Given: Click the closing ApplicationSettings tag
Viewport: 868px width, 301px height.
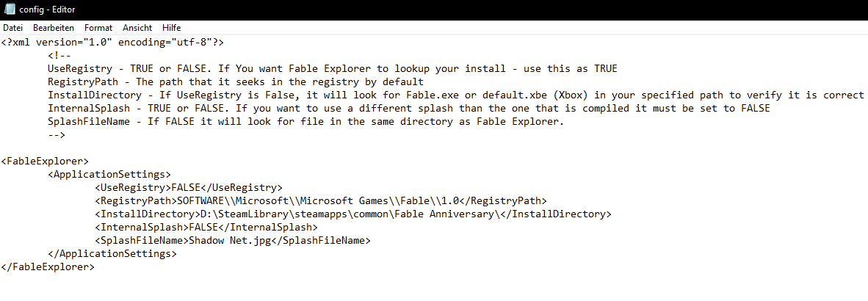Looking at the screenshot, I should coord(112,253).
